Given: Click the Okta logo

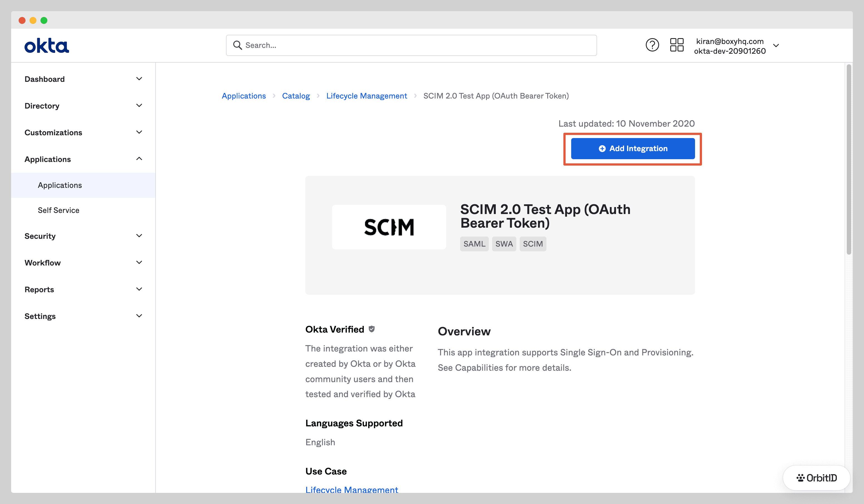Looking at the screenshot, I should pos(47,46).
